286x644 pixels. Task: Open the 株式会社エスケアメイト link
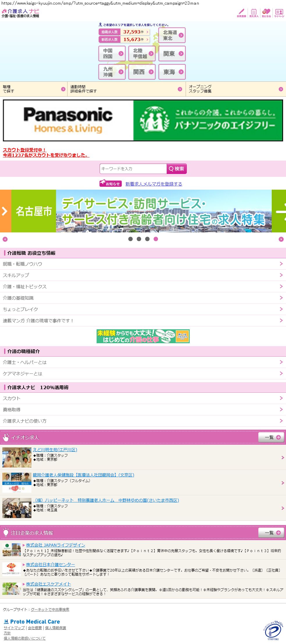click(49, 584)
